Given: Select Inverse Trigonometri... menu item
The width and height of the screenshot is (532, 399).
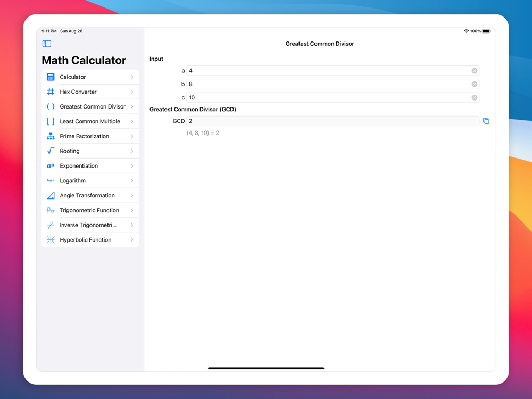Looking at the screenshot, I should click(90, 225).
